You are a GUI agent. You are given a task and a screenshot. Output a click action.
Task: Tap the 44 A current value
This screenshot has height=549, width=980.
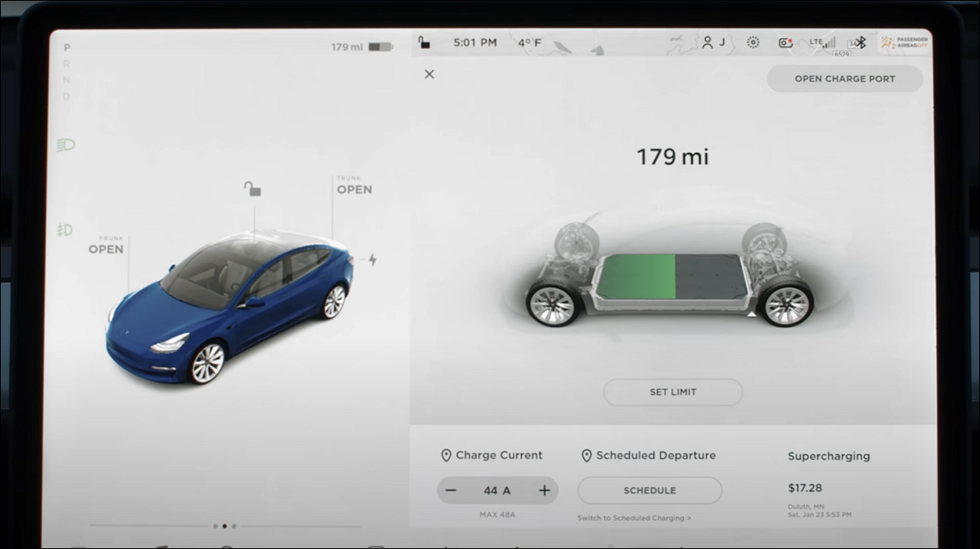[x=497, y=490]
